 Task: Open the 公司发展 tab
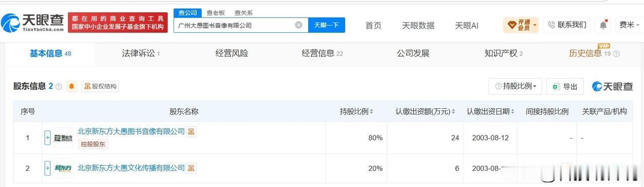tap(413, 53)
